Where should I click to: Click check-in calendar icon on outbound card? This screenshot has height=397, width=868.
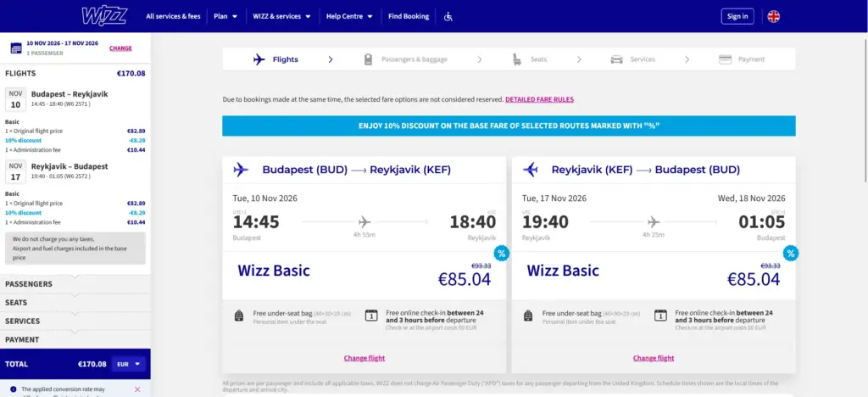(x=371, y=316)
